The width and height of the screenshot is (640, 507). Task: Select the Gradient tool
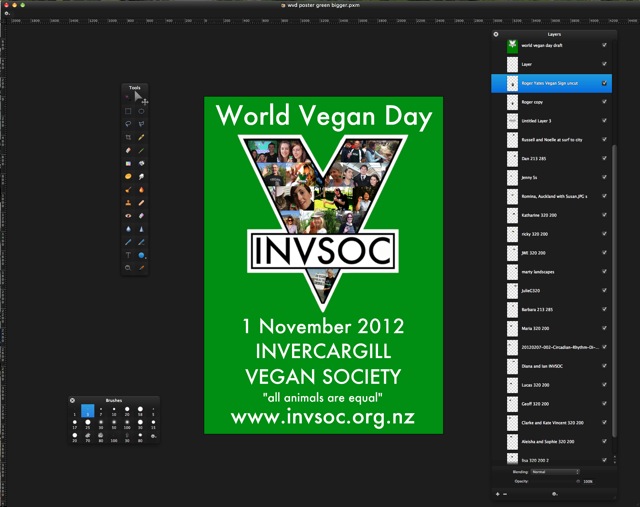(x=128, y=163)
